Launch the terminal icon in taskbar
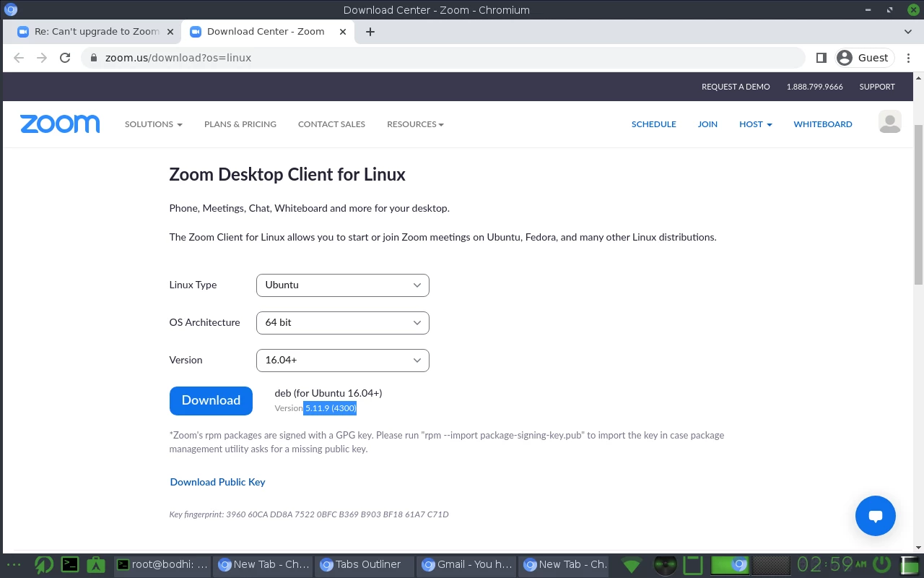The height and width of the screenshot is (578, 924). point(70,564)
